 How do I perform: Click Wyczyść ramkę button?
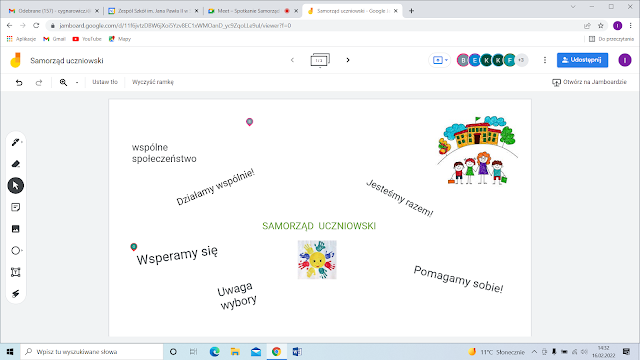point(153,82)
